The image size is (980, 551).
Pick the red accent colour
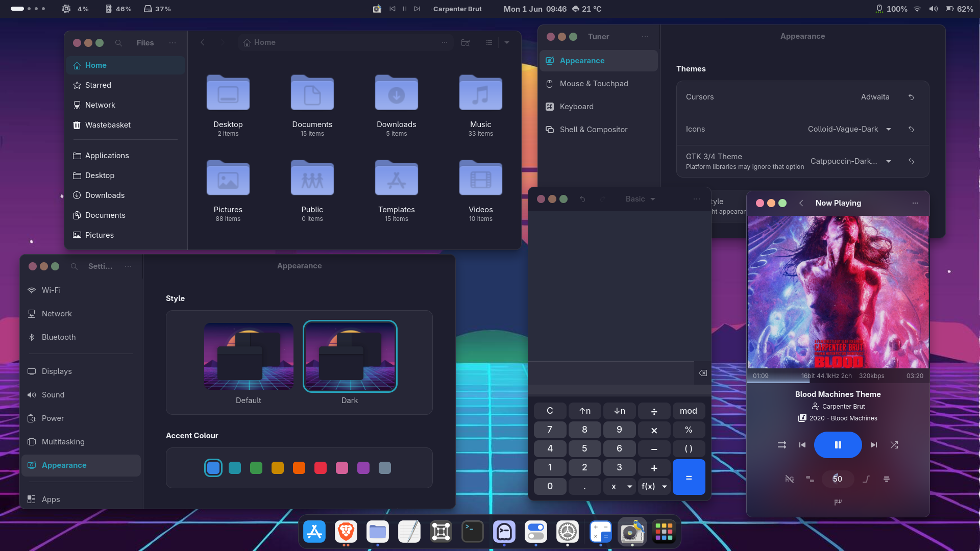click(321, 468)
